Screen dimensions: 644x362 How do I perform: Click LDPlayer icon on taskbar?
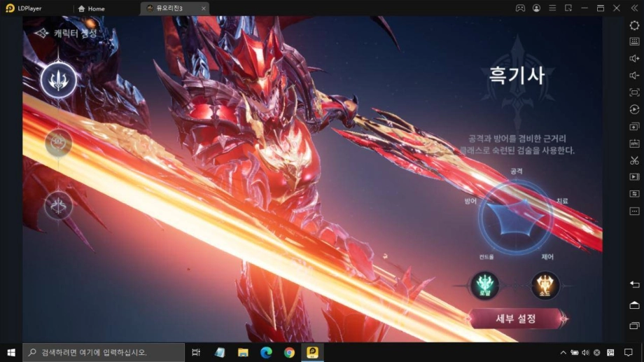coord(313,353)
